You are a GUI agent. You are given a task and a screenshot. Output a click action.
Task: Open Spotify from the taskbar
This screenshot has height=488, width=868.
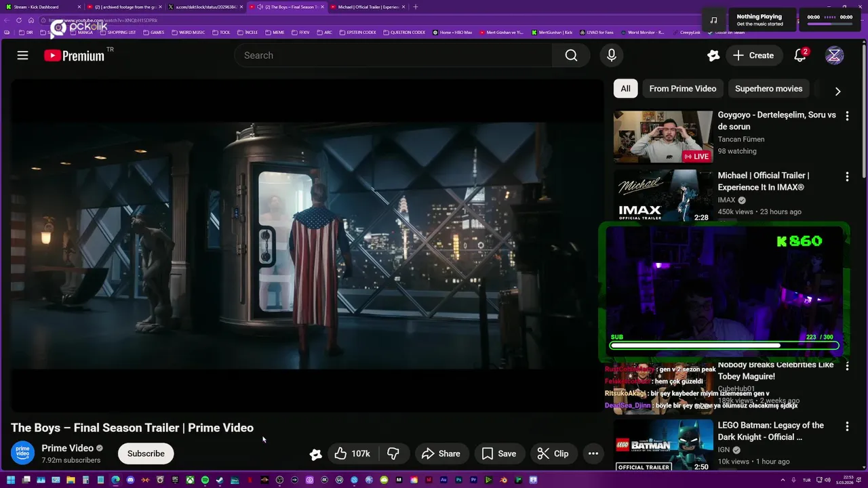tap(205, 480)
